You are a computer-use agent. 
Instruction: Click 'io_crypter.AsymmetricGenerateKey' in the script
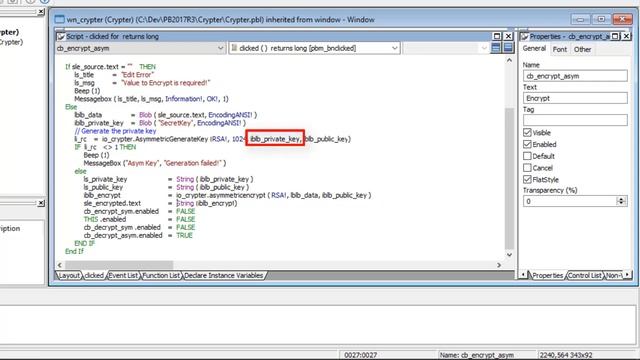click(x=155, y=139)
